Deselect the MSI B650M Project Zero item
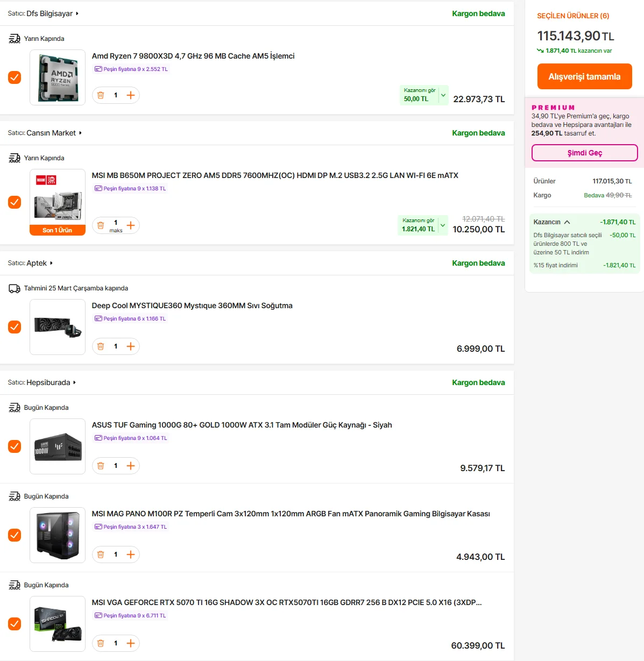The width and height of the screenshot is (644, 661). click(x=15, y=202)
